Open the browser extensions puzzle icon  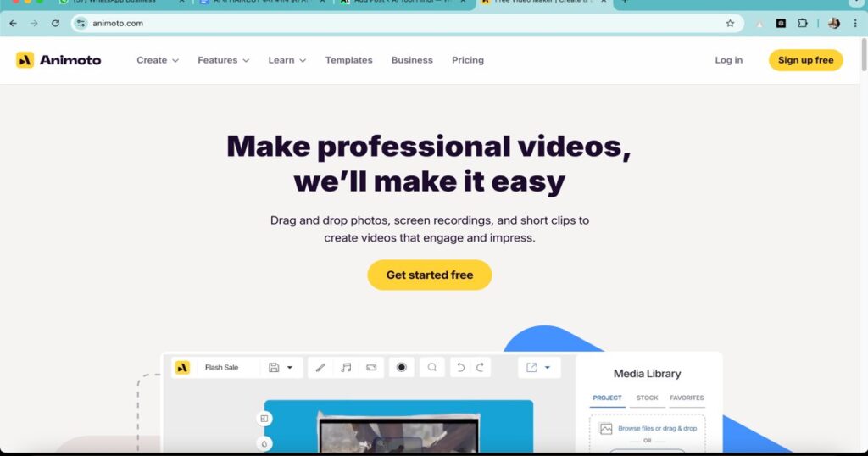(802, 23)
